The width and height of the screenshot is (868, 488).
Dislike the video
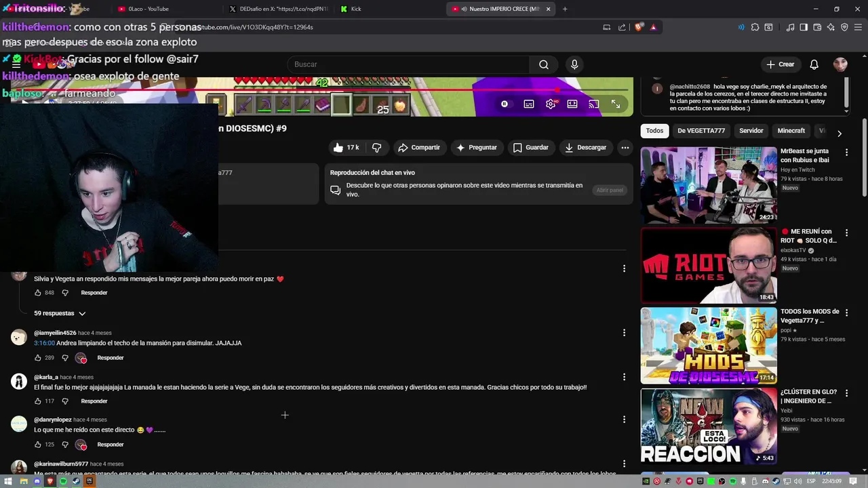(377, 147)
